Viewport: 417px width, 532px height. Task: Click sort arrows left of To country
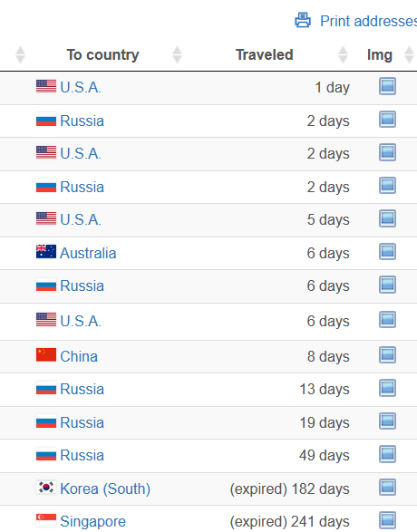(20, 54)
